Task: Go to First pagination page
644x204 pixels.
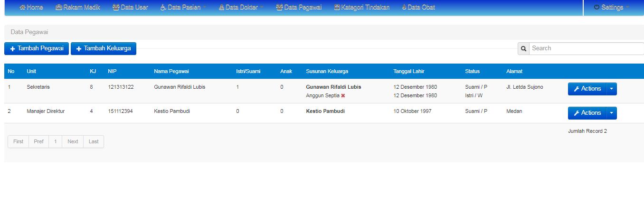Action: point(18,141)
